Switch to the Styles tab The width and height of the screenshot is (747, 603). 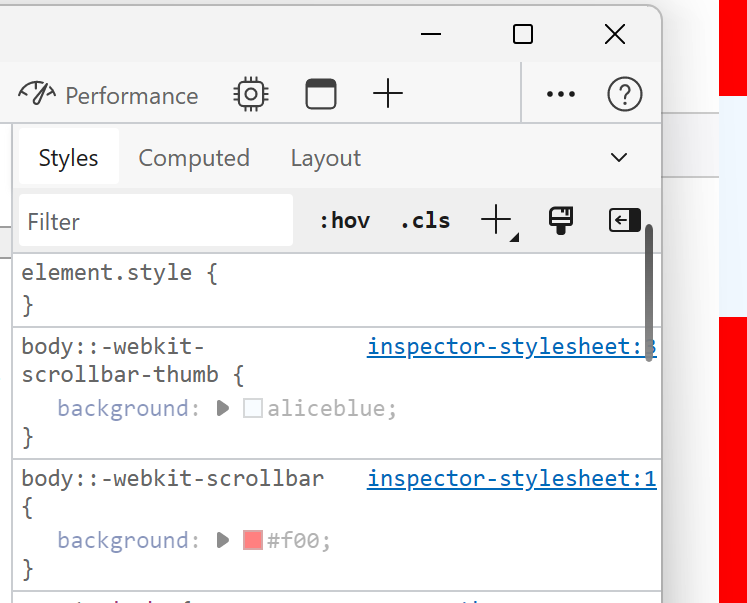coord(69,157)
